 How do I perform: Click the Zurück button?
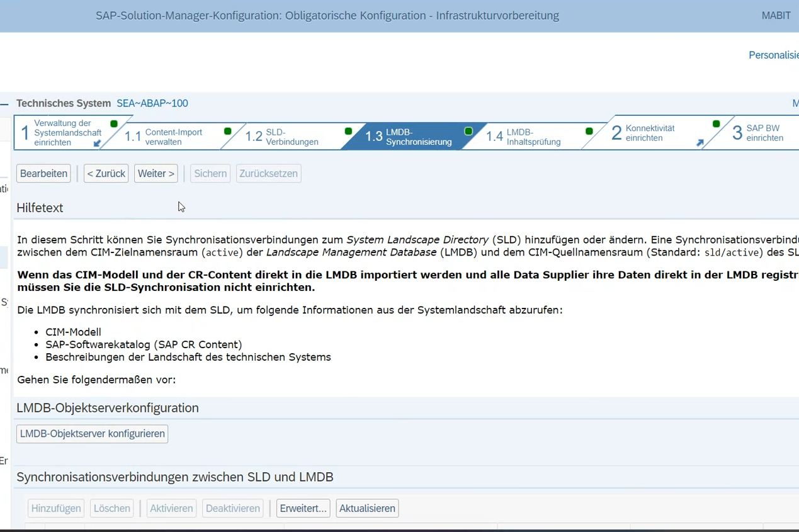[106, 174]
